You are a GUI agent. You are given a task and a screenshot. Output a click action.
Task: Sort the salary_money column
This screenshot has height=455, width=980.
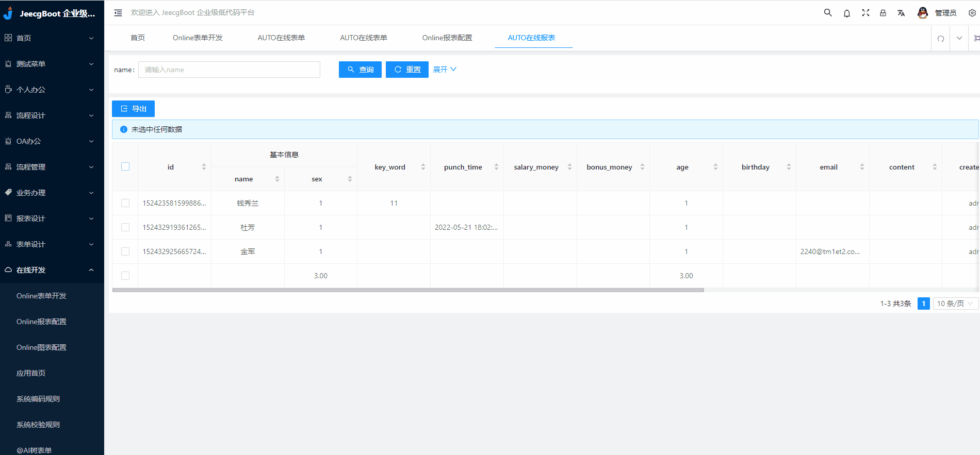coord(569,167)
